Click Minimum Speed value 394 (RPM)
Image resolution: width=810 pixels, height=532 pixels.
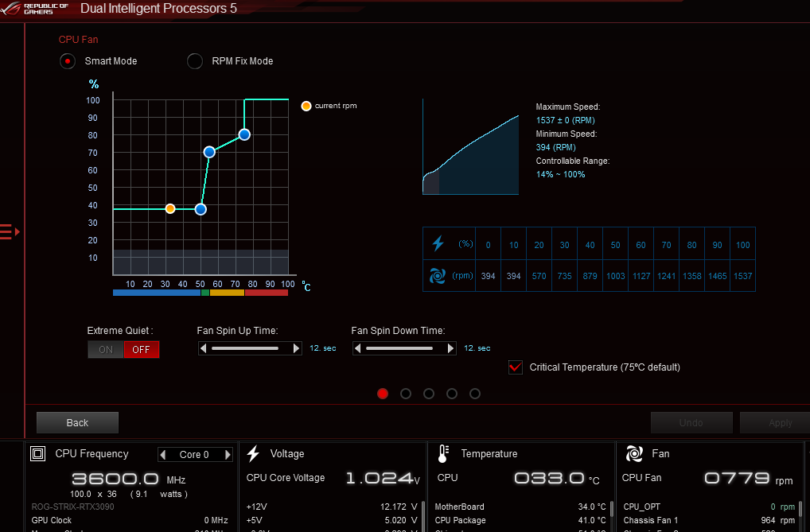(556, 147)
